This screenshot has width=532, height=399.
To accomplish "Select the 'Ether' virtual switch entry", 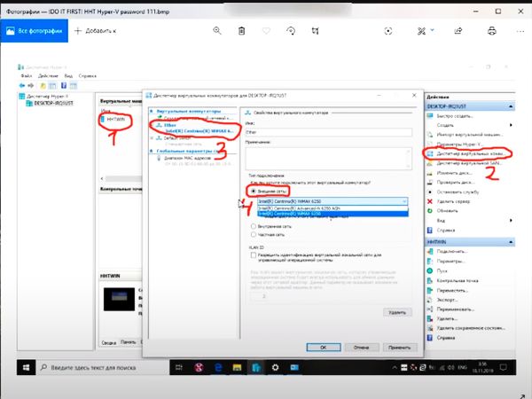I will pos(194,128).
